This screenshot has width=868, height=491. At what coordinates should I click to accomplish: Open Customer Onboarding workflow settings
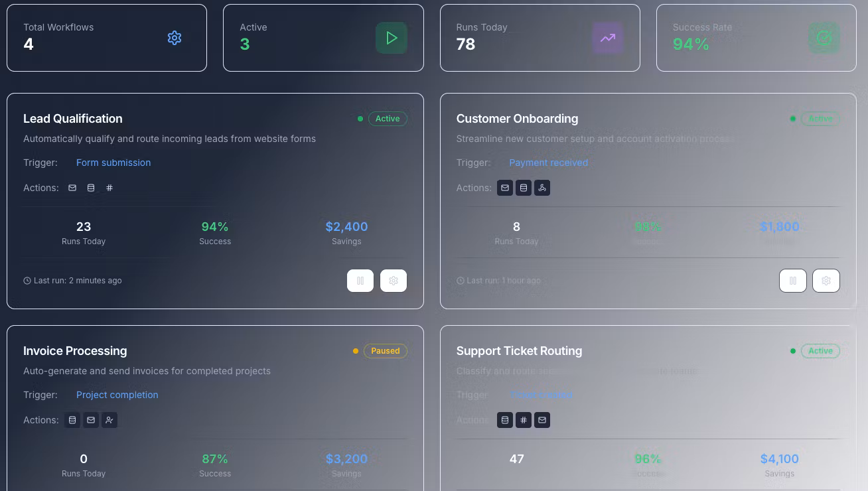click(x=826, y=281)
